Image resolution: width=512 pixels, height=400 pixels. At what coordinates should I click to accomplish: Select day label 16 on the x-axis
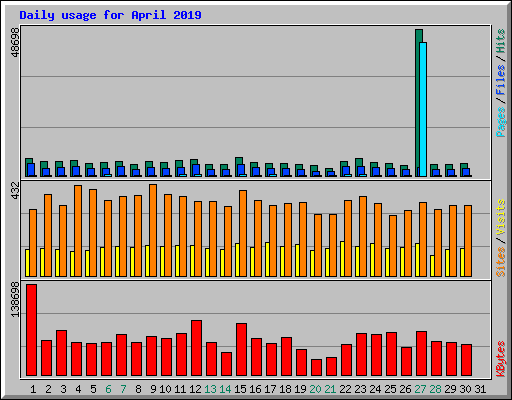[x=255, y=389]
